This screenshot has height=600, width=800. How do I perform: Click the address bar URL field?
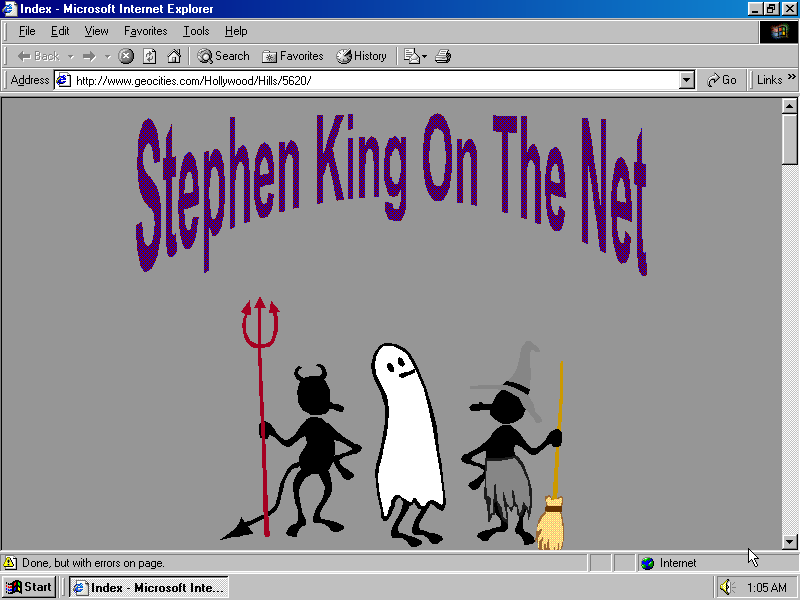(x=376, y=81)
